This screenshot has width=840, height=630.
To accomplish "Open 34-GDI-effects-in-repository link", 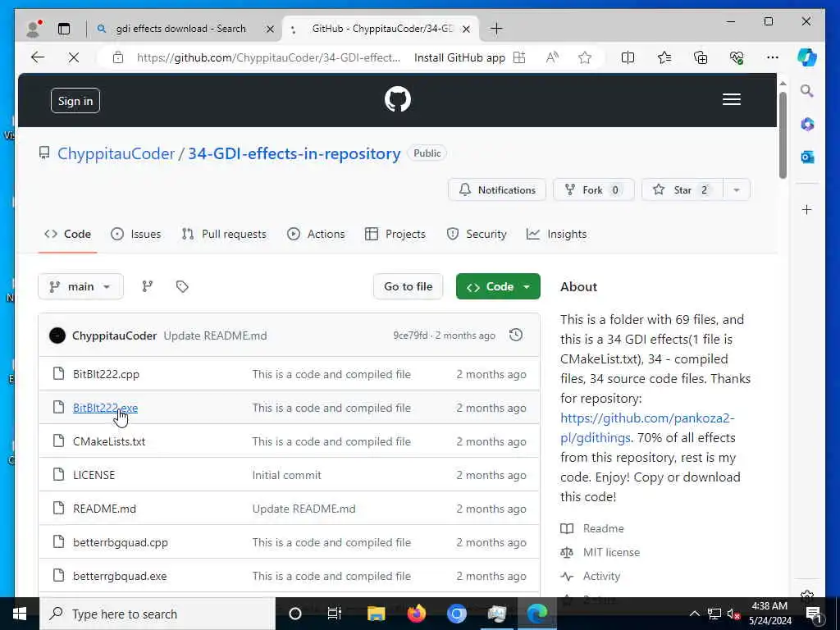I will [294, 153].
